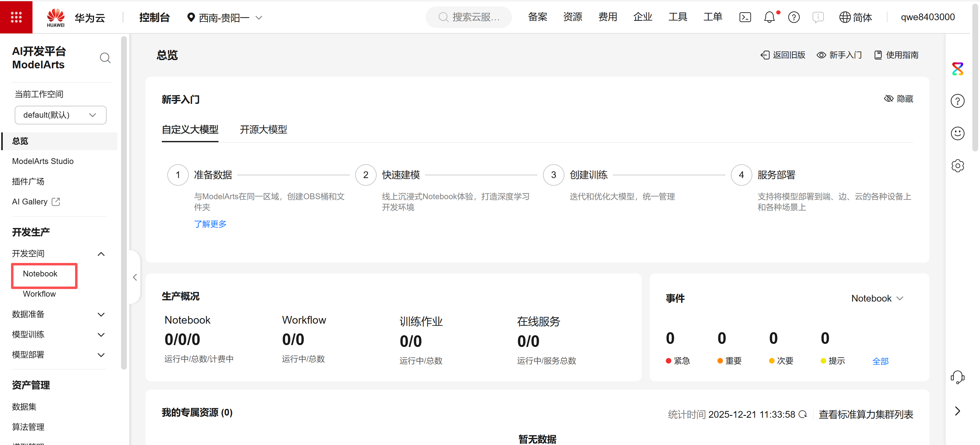Click the 了解更多 link
980x445 pixels.
point(210,224)
